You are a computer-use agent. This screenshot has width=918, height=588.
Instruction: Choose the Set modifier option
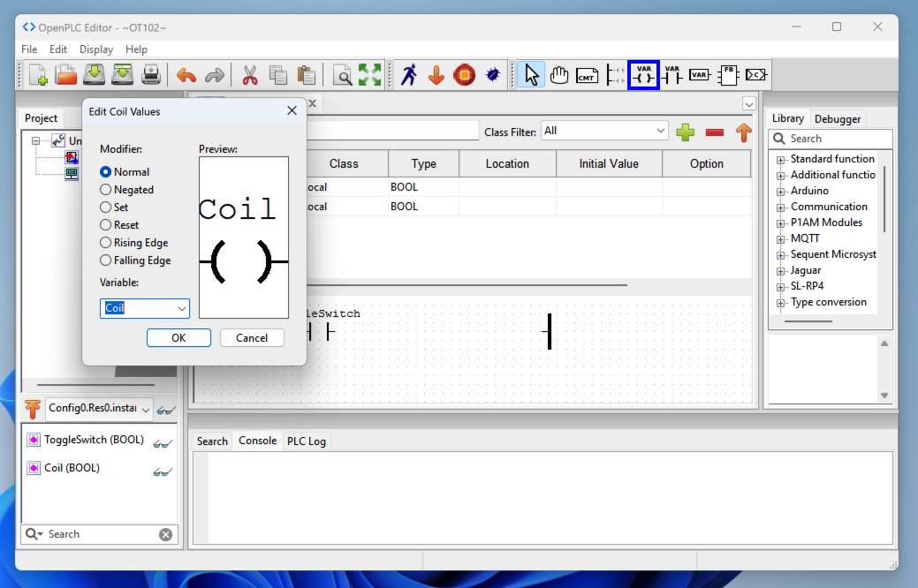click(106, 207)
